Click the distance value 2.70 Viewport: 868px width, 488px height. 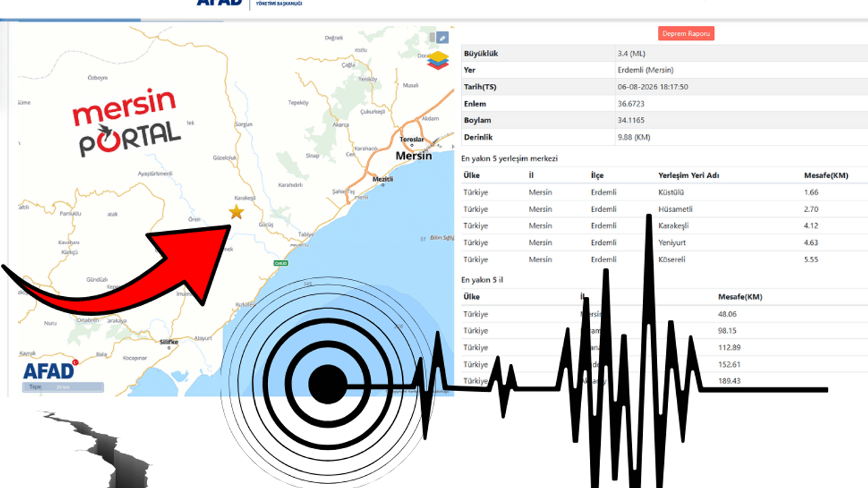point(811,209)
